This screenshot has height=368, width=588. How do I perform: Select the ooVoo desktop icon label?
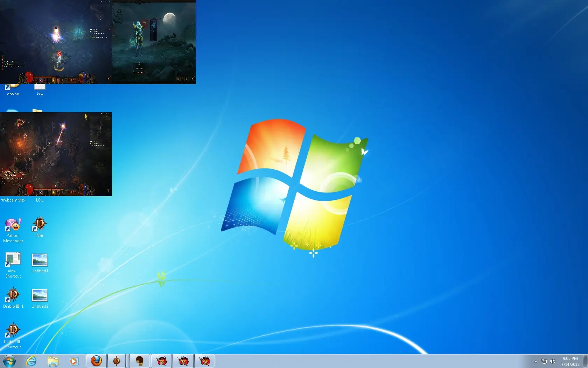(x=13, y=94)
